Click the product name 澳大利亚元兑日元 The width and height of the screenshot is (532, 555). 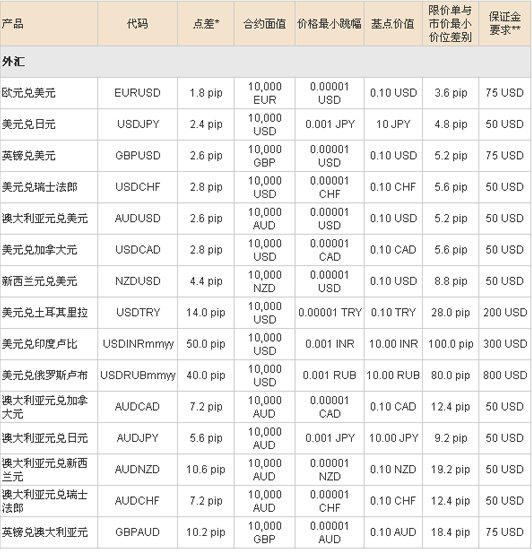click(45, 438)
